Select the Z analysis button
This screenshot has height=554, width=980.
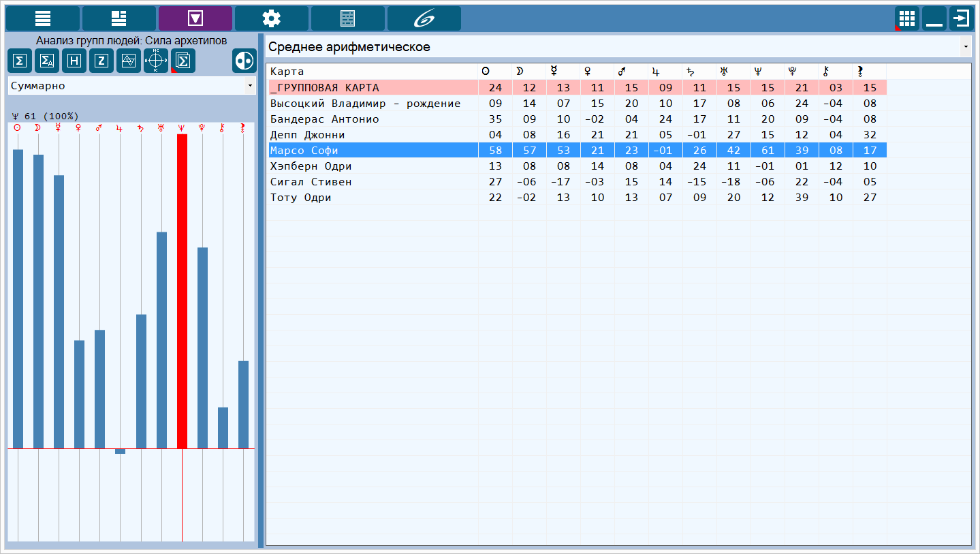[101, 61]
